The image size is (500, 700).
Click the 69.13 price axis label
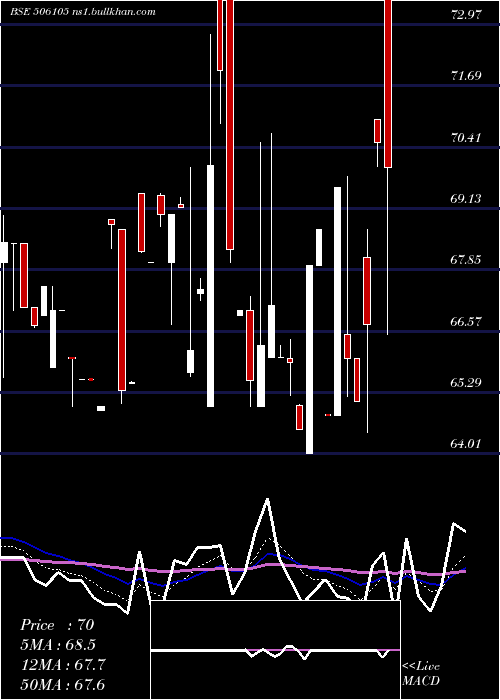click(x=467, y=199)
